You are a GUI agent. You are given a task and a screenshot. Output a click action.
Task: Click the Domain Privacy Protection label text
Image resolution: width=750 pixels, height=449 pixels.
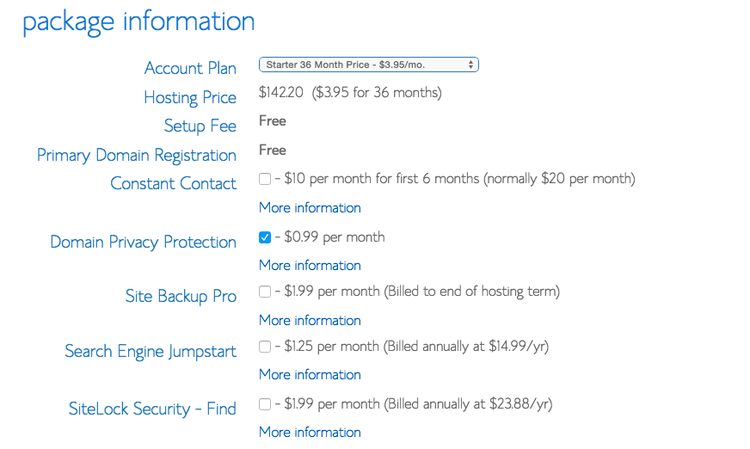(143, 242)
